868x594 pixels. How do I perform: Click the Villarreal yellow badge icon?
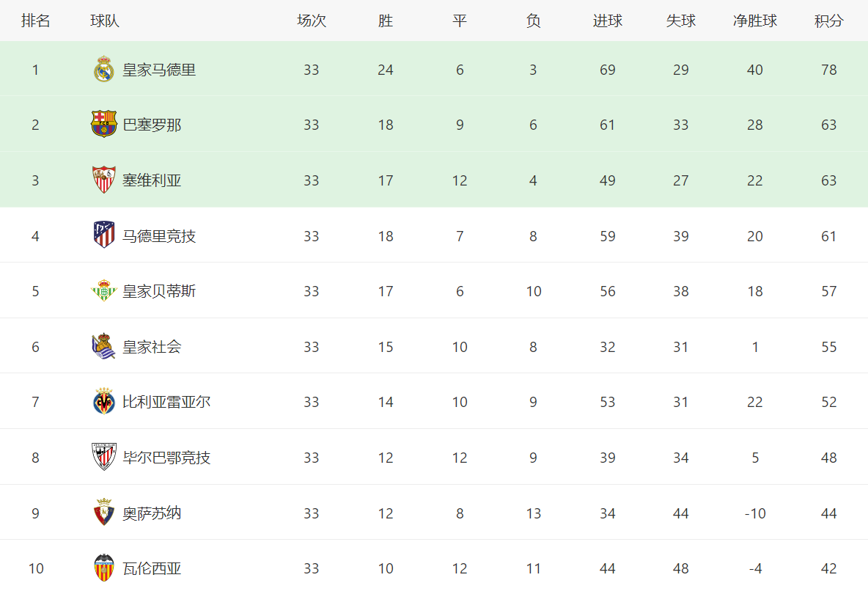pyautogui.click(x=103, y=401)
